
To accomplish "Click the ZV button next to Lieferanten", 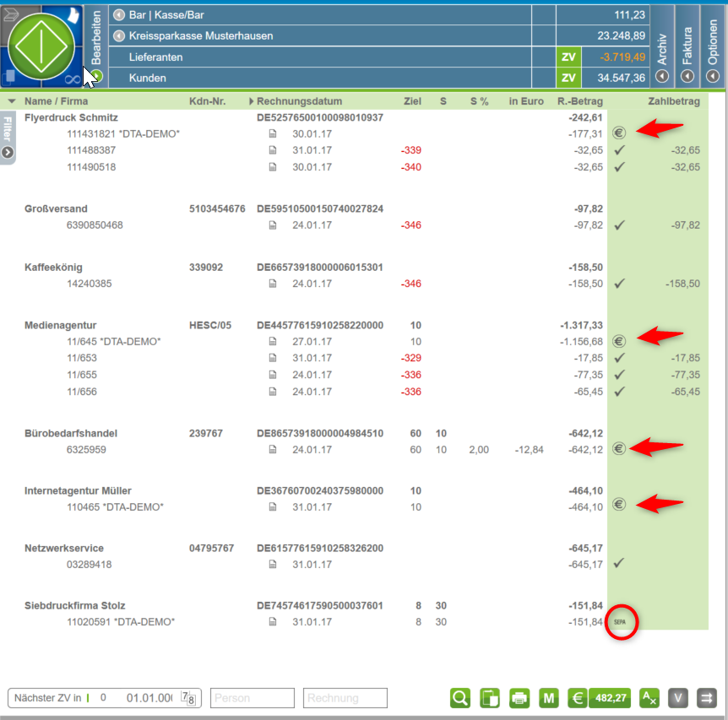I will pos(568,57).
